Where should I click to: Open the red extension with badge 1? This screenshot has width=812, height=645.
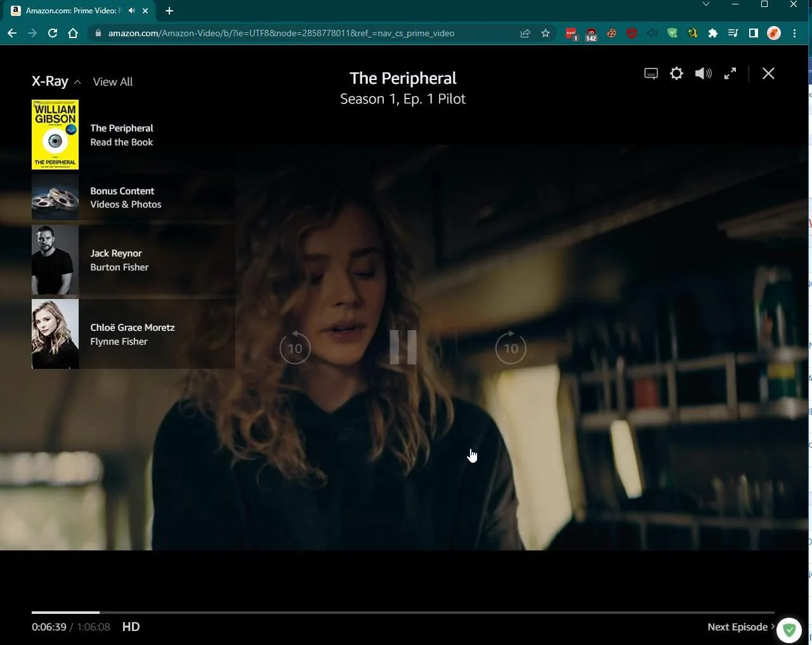pos(571,34)
